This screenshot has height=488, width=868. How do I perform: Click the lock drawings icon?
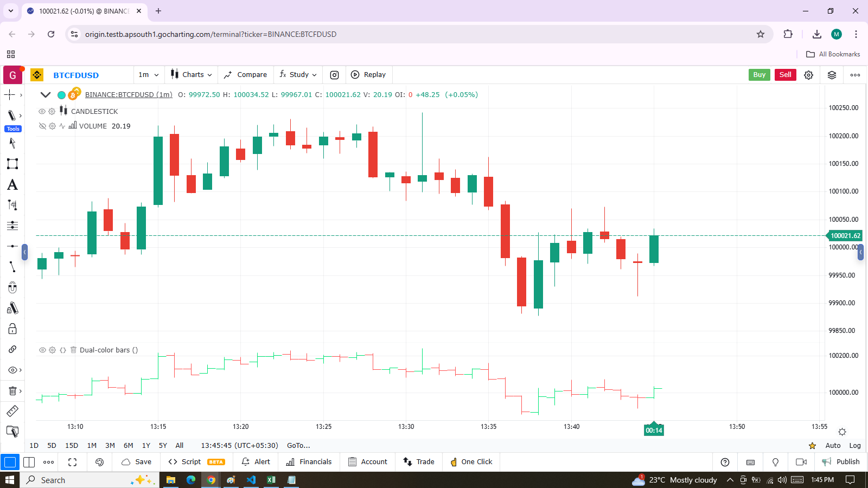(x=12, y=329)
